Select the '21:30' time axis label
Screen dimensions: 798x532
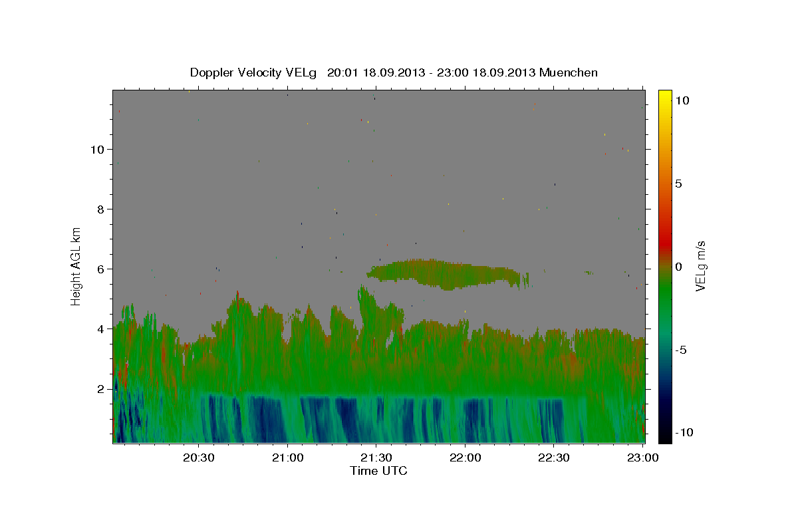coord(376,458)
